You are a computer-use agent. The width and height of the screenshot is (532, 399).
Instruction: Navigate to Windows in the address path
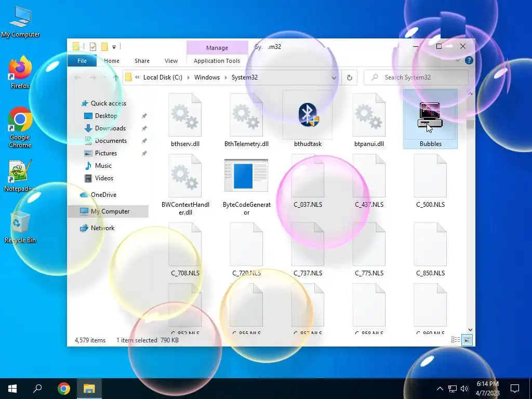[207, 78]
